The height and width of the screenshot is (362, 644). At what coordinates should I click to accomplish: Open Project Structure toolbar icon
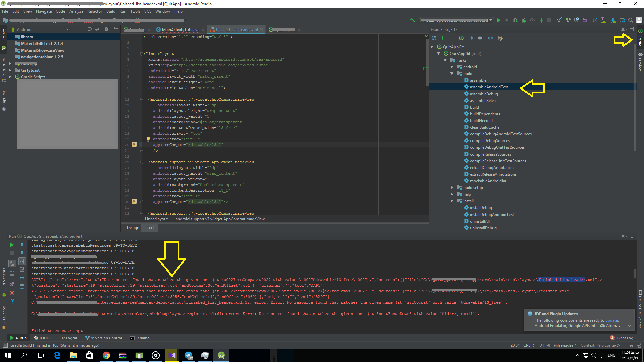[622, 20]
